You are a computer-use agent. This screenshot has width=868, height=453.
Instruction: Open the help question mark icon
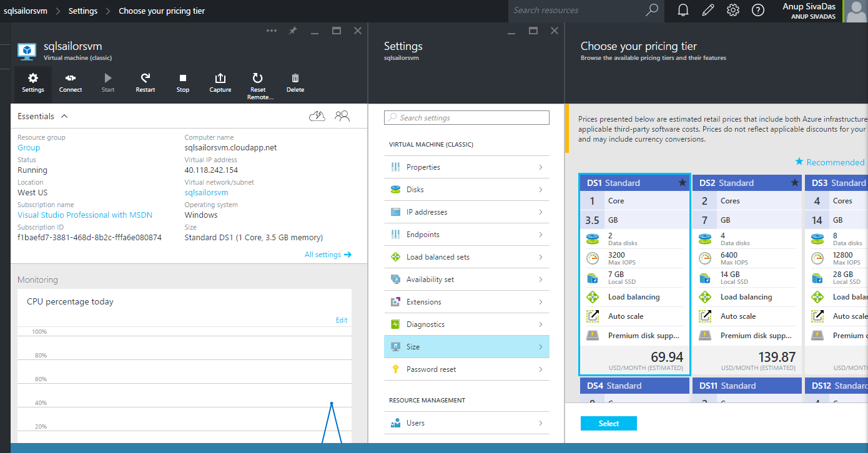click(x=758, y=10)
